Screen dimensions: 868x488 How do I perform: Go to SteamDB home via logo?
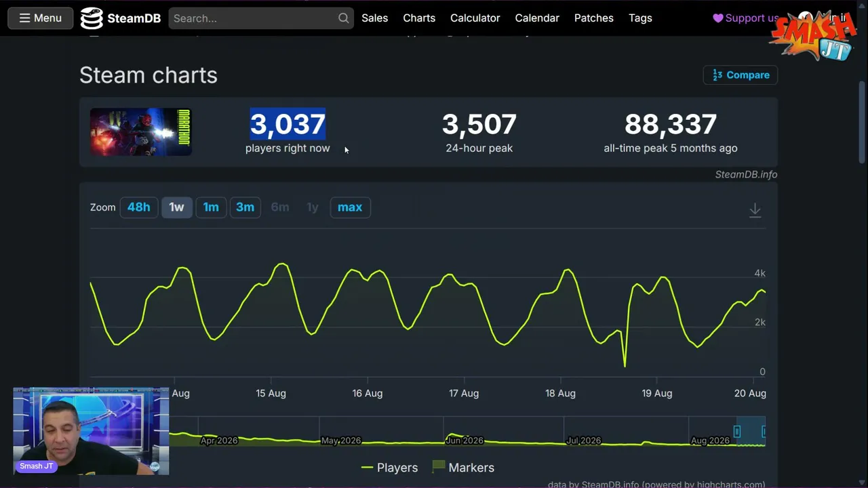point(121,18)
